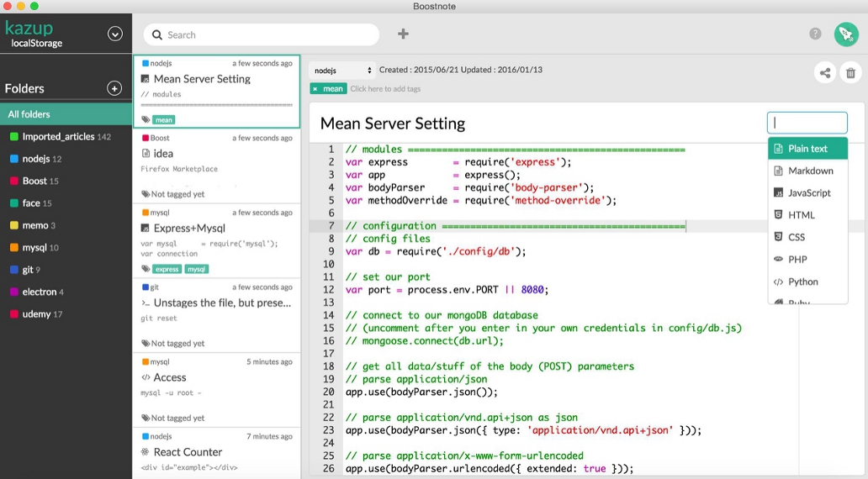Focus the Search input field
This screenshot has width=868, height=479.
(262, 34)
